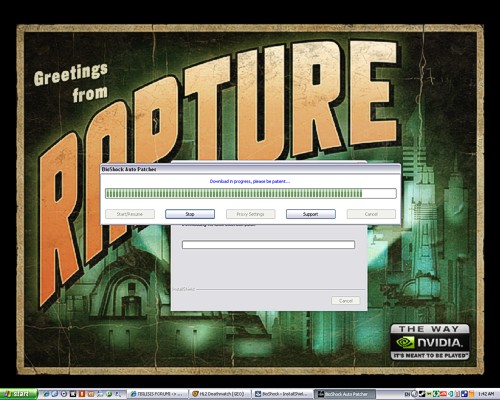Click the Stop button in Auto Patcher

[x=190, y=214]
